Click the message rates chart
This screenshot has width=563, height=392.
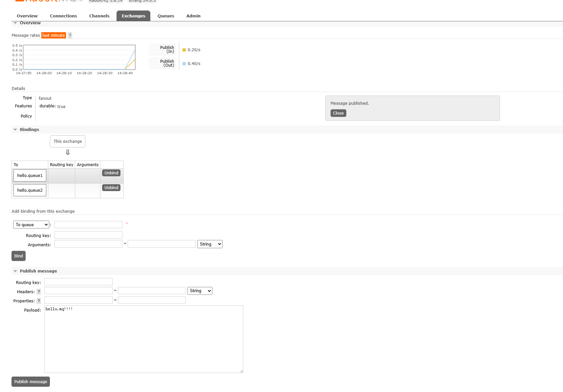(79, 57)
